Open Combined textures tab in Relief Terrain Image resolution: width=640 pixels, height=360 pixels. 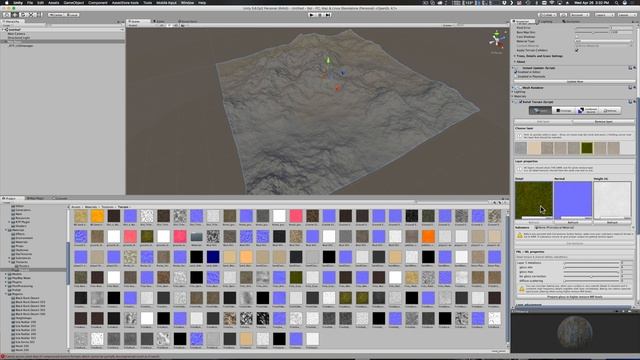coord(587,111)
